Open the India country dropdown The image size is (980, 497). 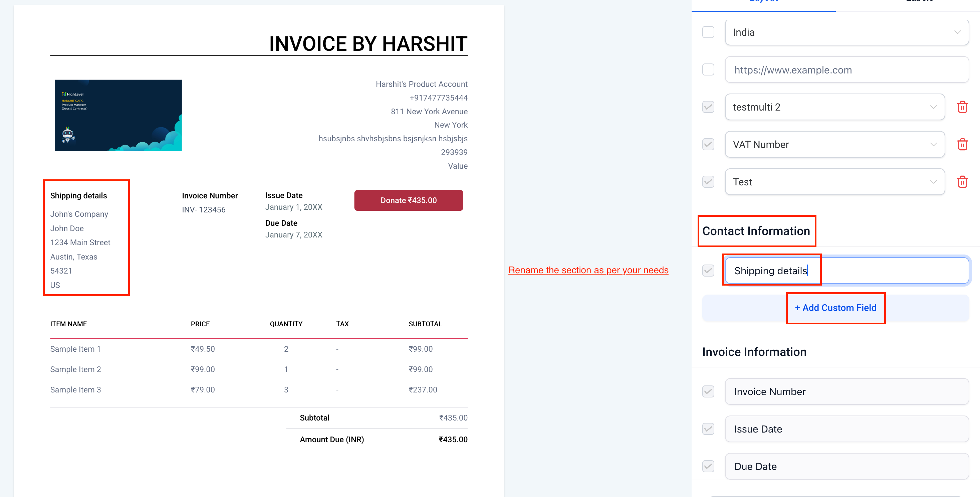coord(846,32)
